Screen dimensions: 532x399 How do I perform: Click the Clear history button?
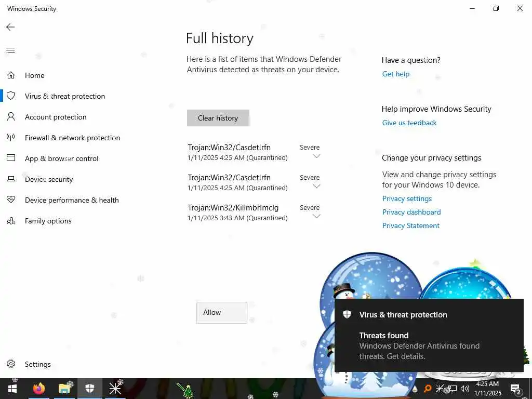[x=218, y=118]
